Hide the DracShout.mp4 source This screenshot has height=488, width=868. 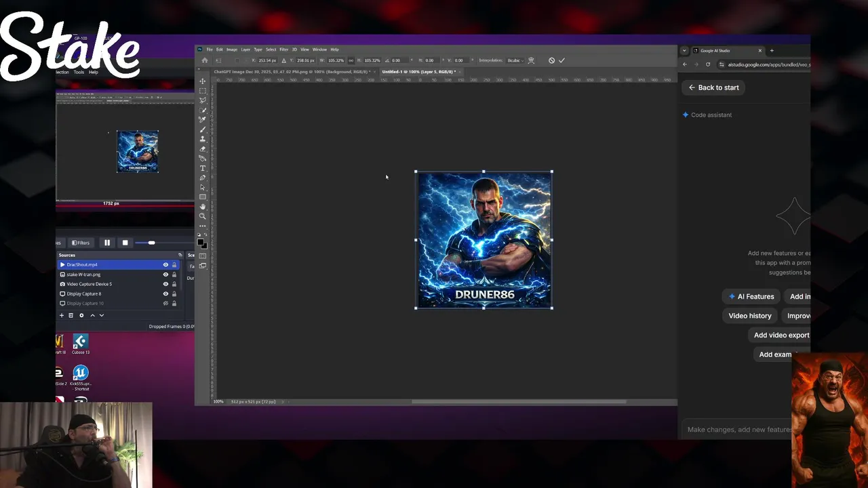165,264
